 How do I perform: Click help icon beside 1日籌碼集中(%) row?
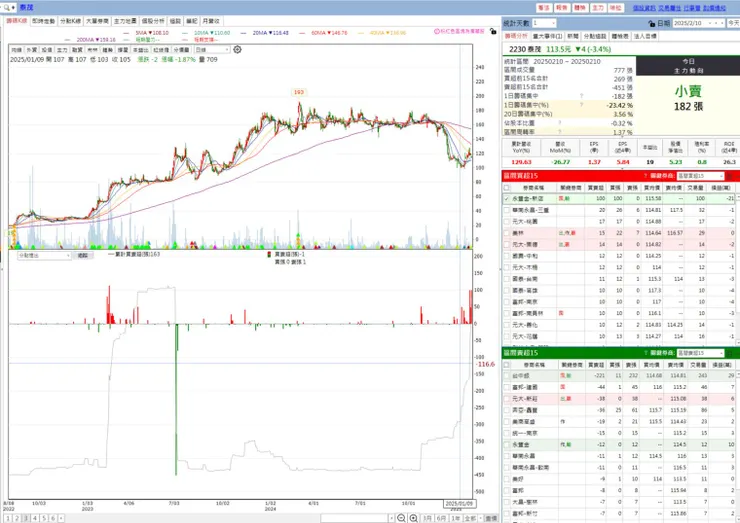coord(581,105)
